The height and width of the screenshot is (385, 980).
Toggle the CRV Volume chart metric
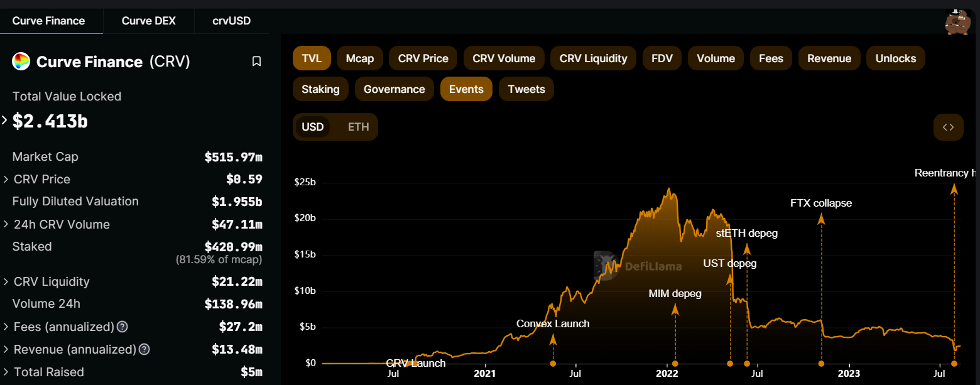pos(504,58)
